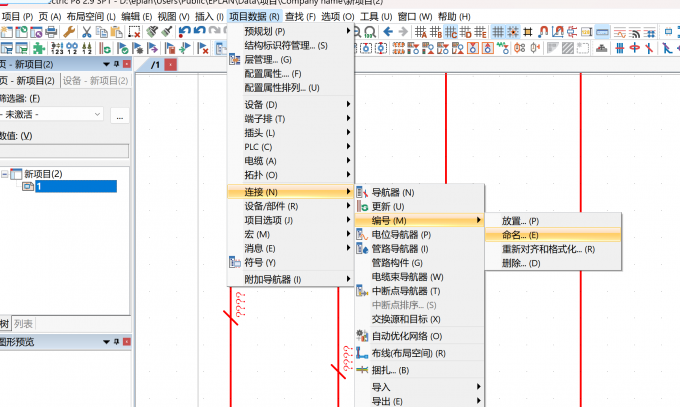Screen dimensions: 680x407
Task: Choose 命名... (E) in numbering submenu
Action: pos(553,235)
